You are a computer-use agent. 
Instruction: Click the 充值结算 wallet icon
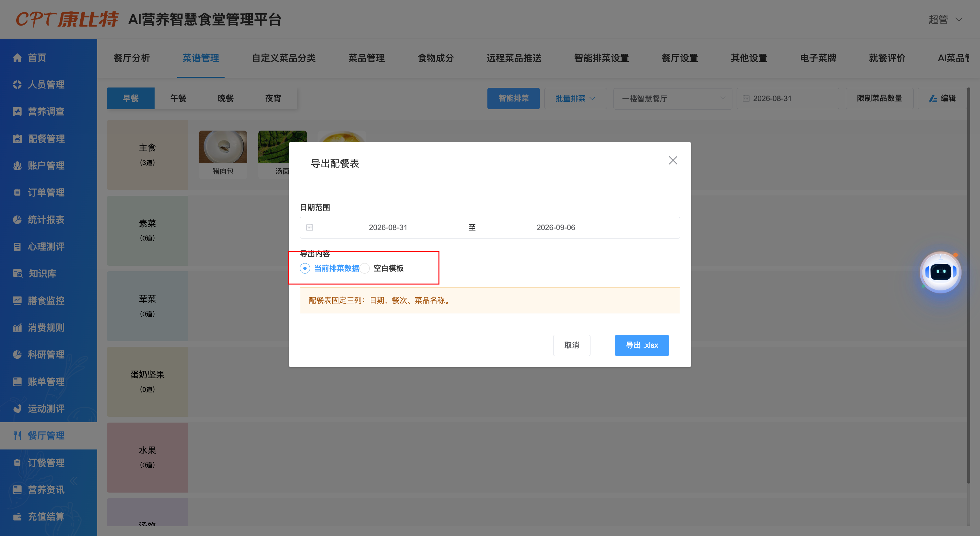(17, 516)
